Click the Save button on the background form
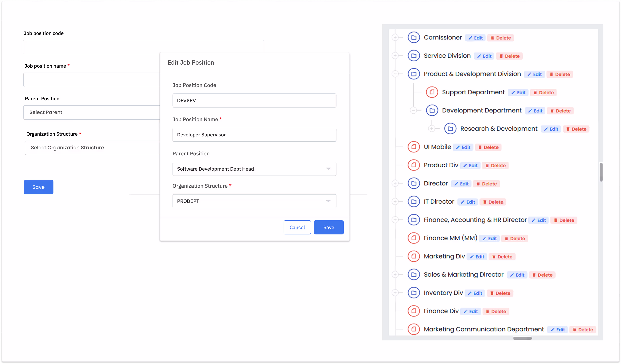Viewport: 621px width, 364px height. (38, 187)
